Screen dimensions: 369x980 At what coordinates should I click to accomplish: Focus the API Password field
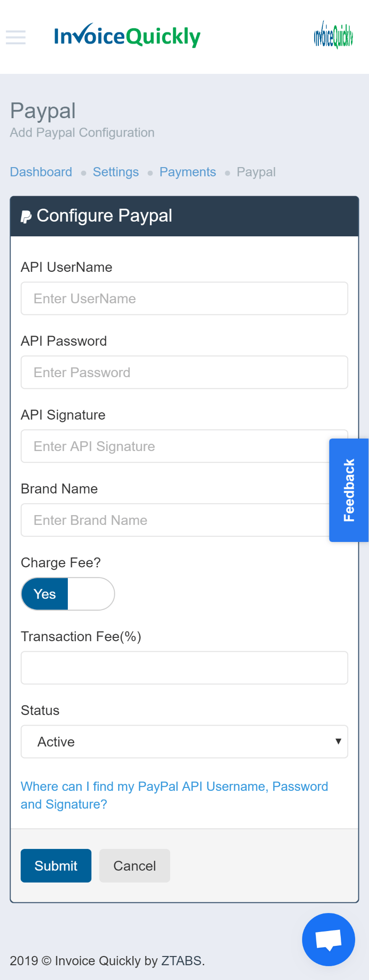click(x=184, y=373)
